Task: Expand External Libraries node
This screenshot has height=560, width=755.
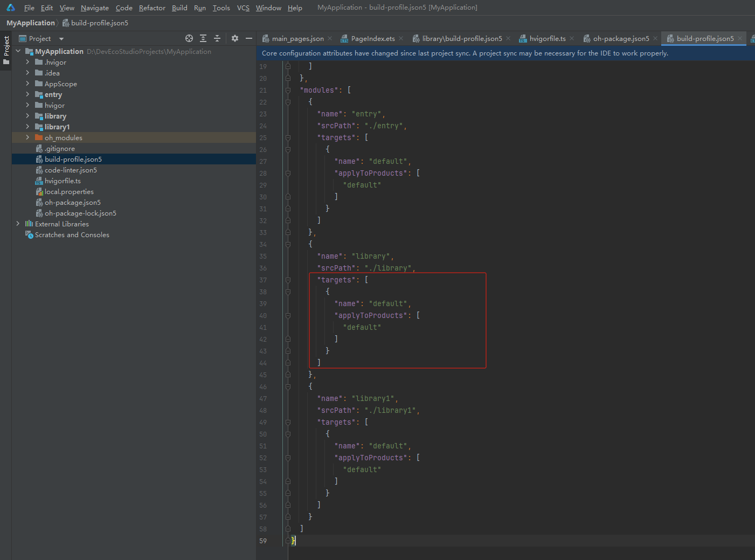Action: 18,224
